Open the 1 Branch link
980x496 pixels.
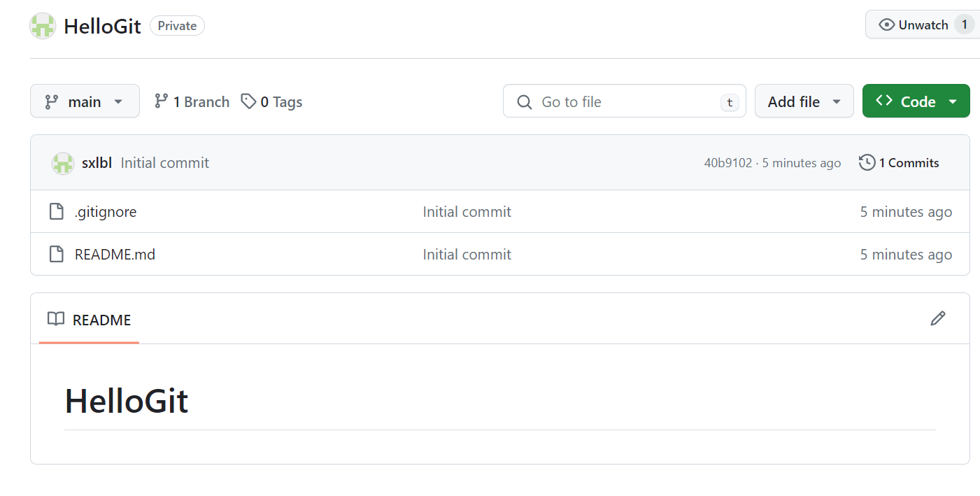point(192,102)
